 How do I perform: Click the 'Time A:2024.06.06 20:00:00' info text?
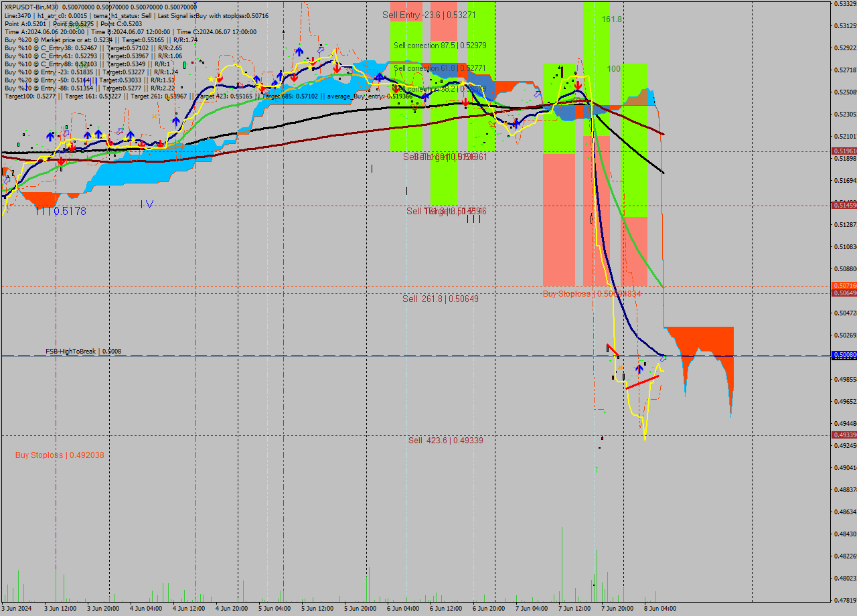click(44, 31)
